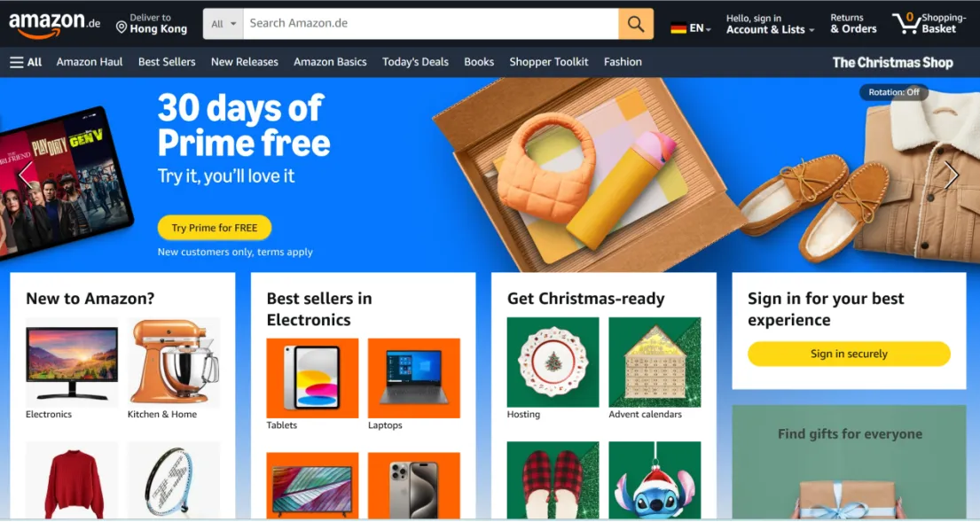Open the hamburger All menu
980x522 pixels.
coord(26,62)
